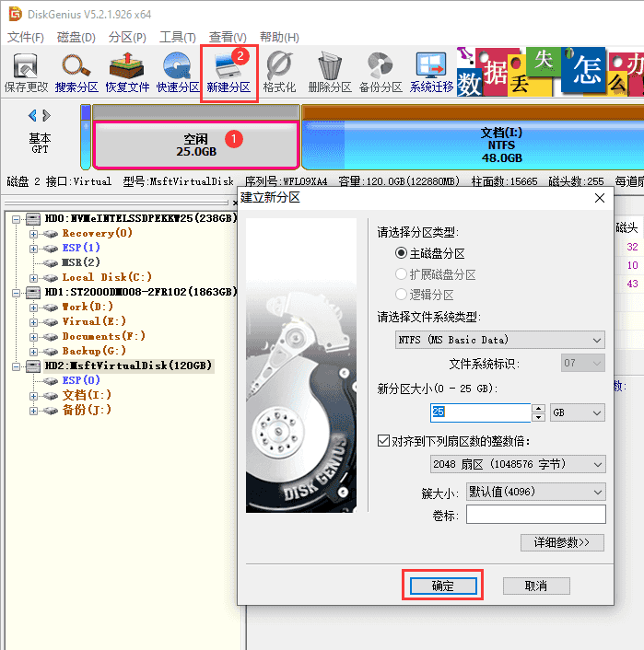Open the 磁盘(D) menu
Screen dimensions: 644x650
coord(76,38)
